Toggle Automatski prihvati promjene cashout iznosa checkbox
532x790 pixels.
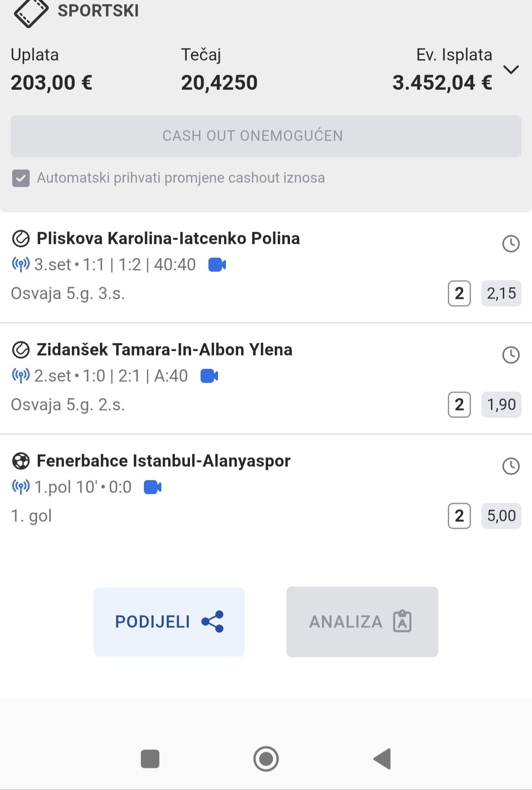coord(21,178)
